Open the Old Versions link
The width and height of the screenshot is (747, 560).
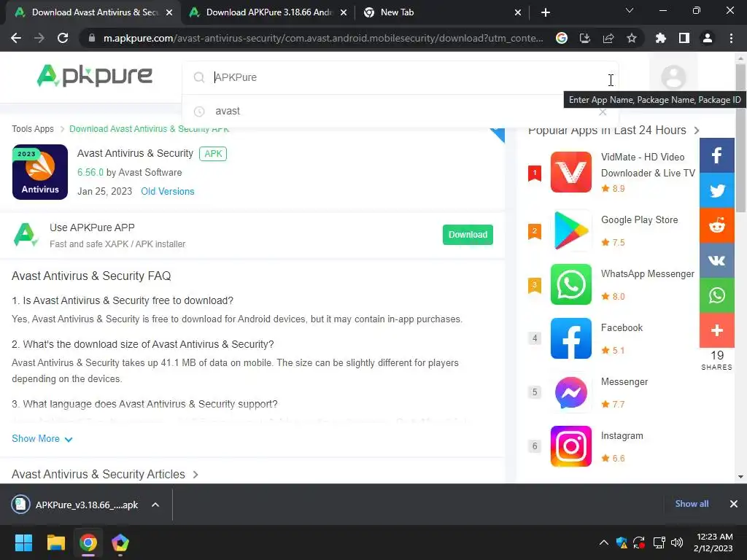[168, 192]
